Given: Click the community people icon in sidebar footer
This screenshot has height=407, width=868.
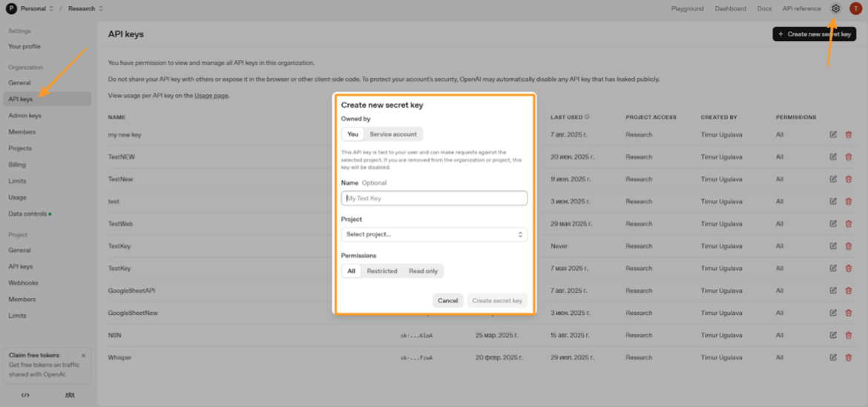Looking at the screenshot, I should pos(69,395).
